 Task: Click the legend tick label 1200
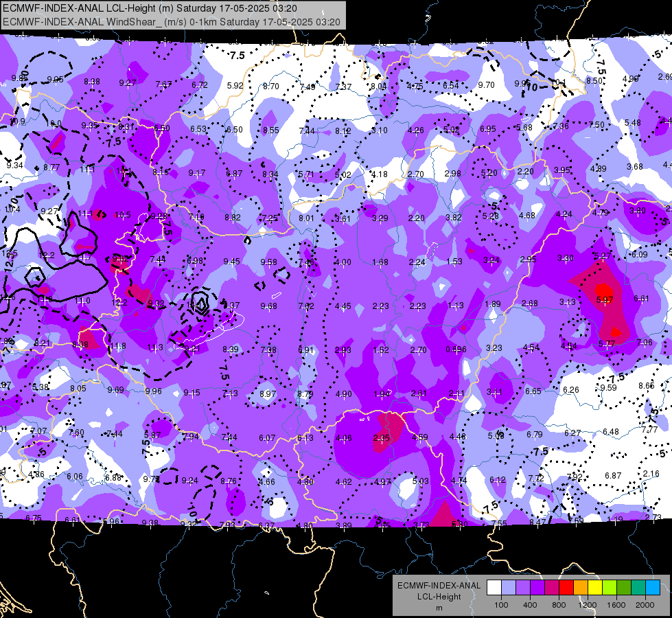(588, 605)
